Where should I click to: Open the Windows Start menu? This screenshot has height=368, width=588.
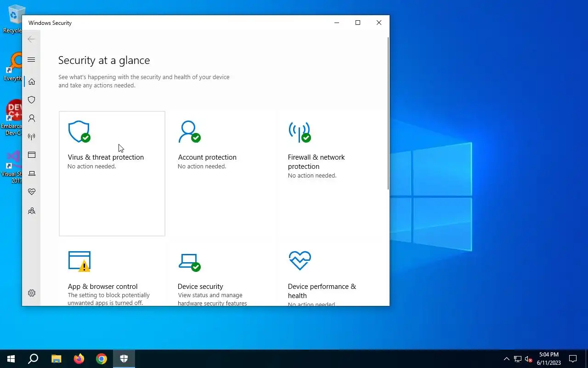pyautogui.click(x=11, y=359)
